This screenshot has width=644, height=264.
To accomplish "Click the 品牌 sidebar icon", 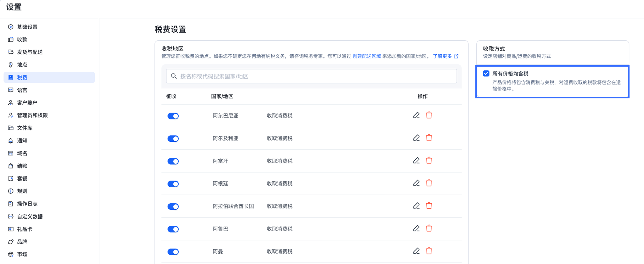I will pyautogui.click(x=11, y=242).
